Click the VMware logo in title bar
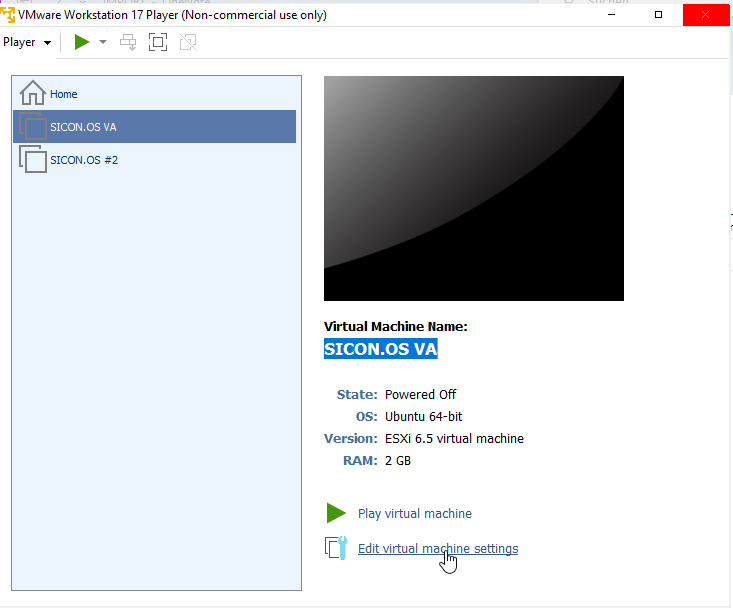The height and width of the screenshot is (608, 733). (x=7, y=14)
